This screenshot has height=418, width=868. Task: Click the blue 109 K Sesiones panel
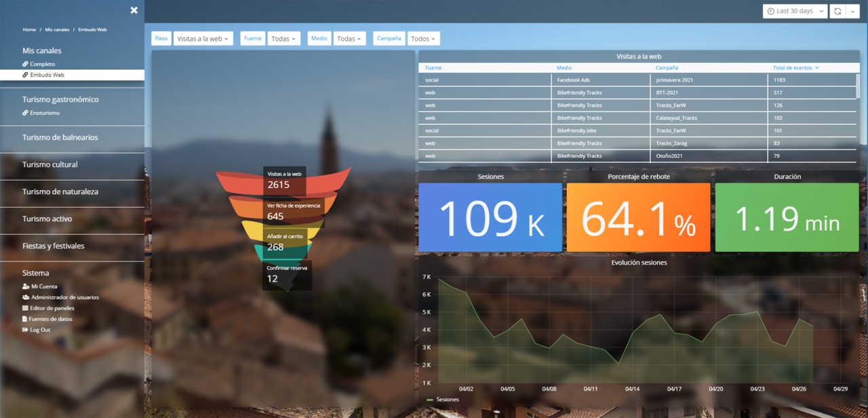click(490, 216)
